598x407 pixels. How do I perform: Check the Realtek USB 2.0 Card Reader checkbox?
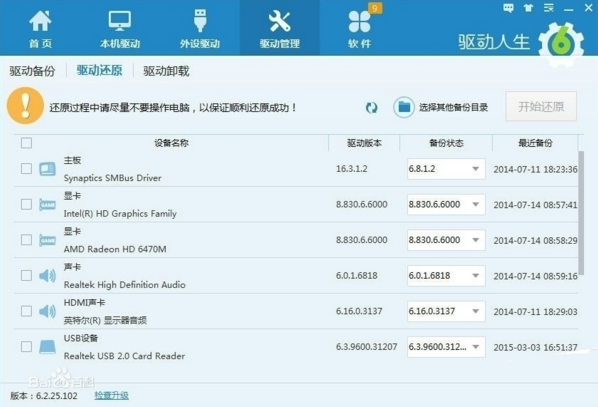pos(26,347)
